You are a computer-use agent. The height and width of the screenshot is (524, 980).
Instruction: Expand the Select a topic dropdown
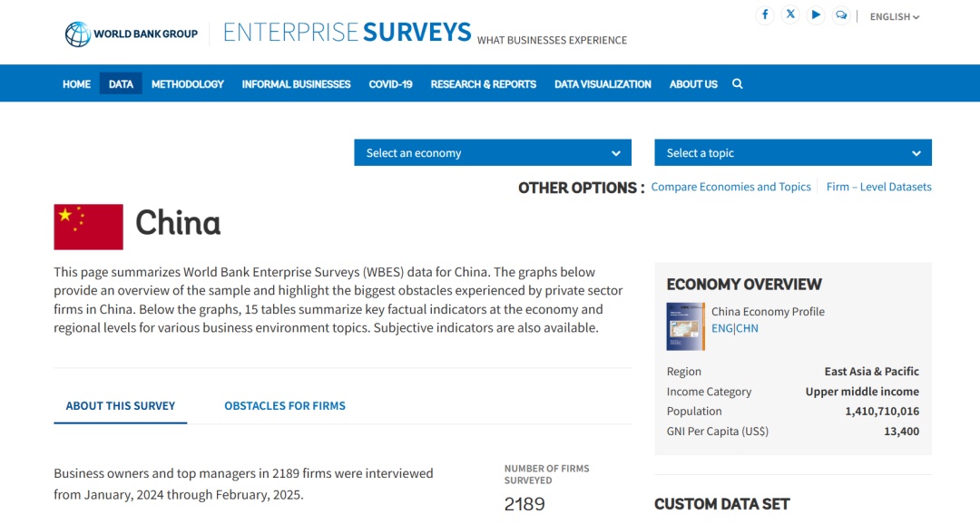pyautogui.click(x=792, y=153)
